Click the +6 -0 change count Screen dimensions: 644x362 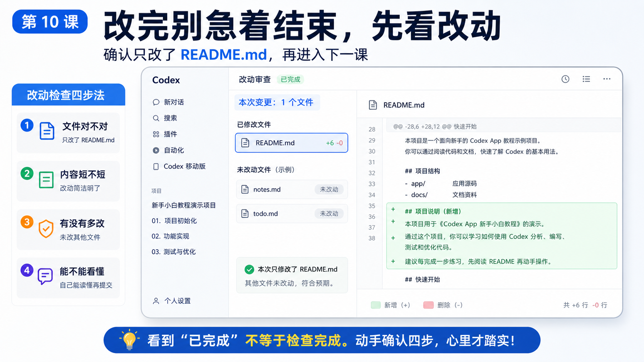pyautogui.click(x=334, y=143)
